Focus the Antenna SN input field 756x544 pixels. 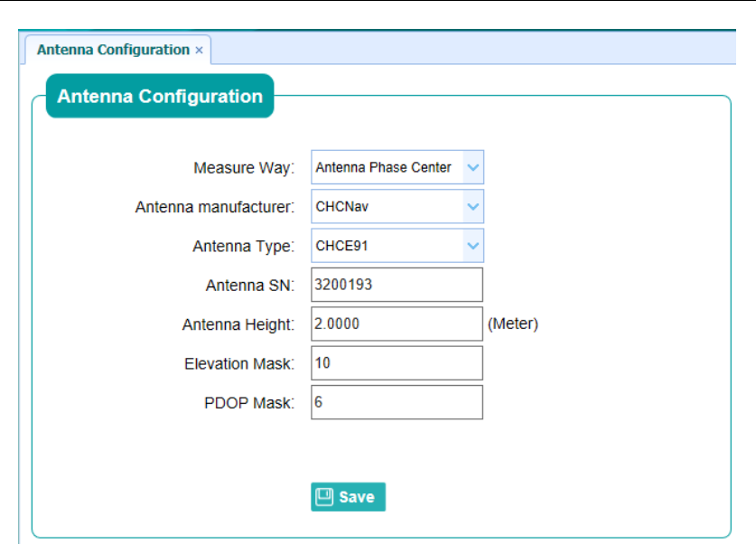(x=397, y=285)
